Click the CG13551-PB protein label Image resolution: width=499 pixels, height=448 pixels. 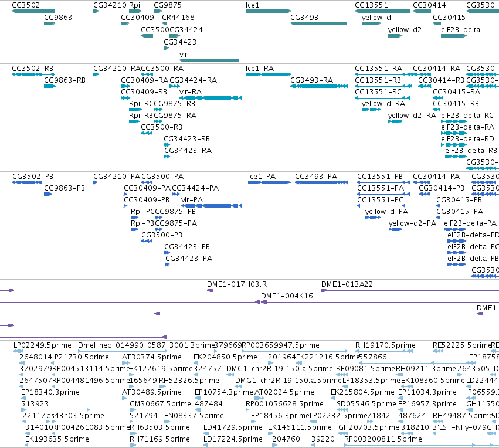[x=380, y=177]
